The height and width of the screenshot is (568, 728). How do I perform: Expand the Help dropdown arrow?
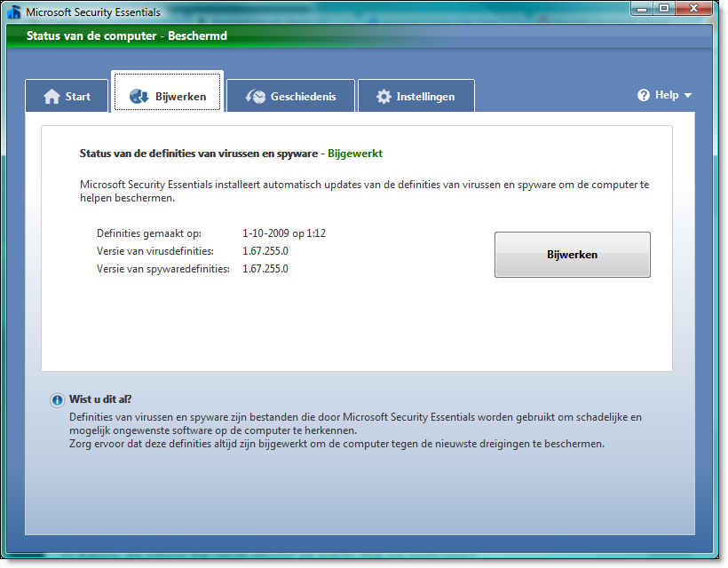point(688,96)
